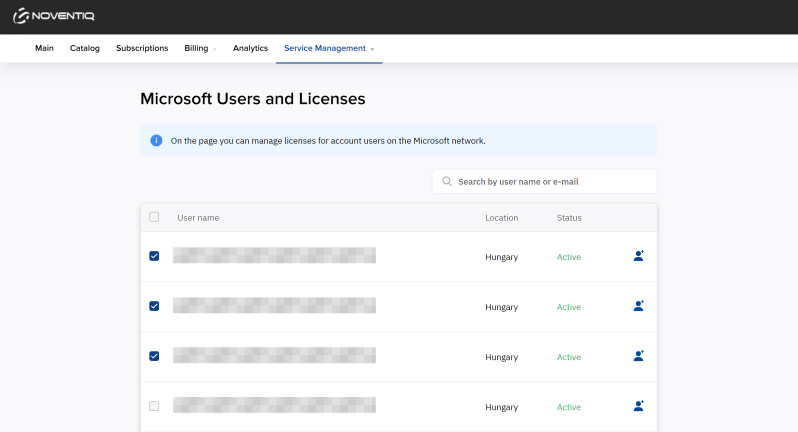Toggle the select-all checkbox in table header
Screen dimensions: 798x432
(154, 217)
